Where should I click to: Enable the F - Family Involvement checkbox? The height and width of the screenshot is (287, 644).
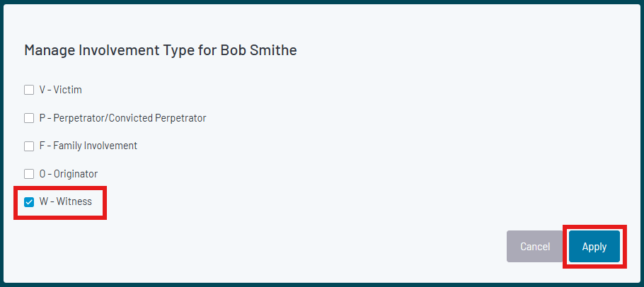coord(29,146)
